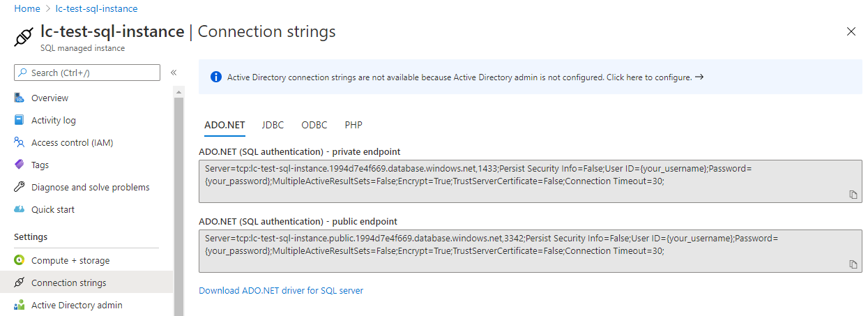Click the Tags icon in sidebar

[20, 165]
